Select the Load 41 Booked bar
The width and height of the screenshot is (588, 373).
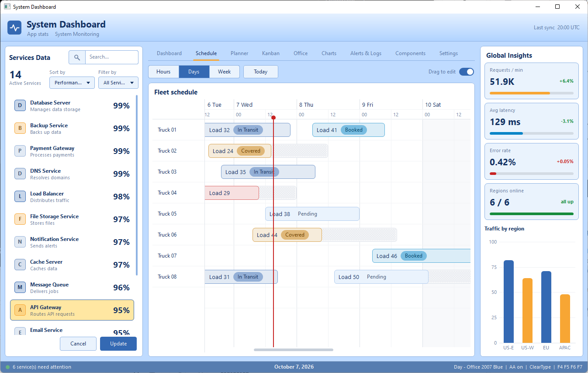pos(349,130)
